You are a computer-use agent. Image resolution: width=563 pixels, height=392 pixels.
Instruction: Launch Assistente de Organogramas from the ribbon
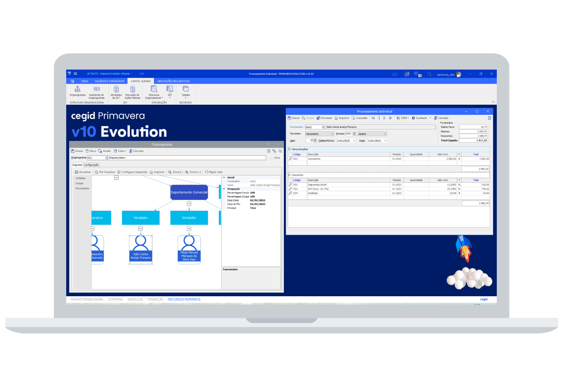point(96,92)
